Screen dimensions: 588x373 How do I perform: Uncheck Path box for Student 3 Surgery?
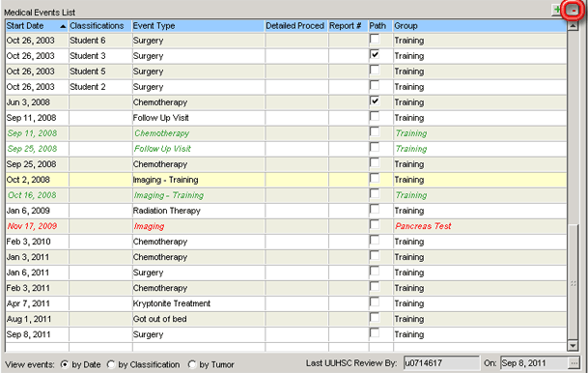point(375,55)
